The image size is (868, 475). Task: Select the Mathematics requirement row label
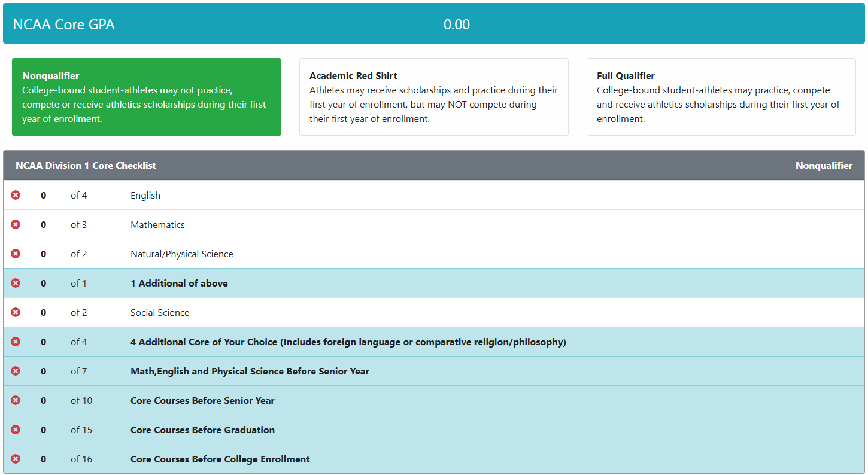(157, 224)
